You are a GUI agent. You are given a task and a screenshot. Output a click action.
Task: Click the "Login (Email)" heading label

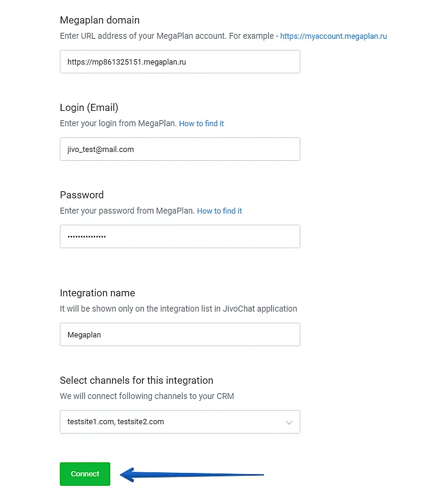point(89,108)
